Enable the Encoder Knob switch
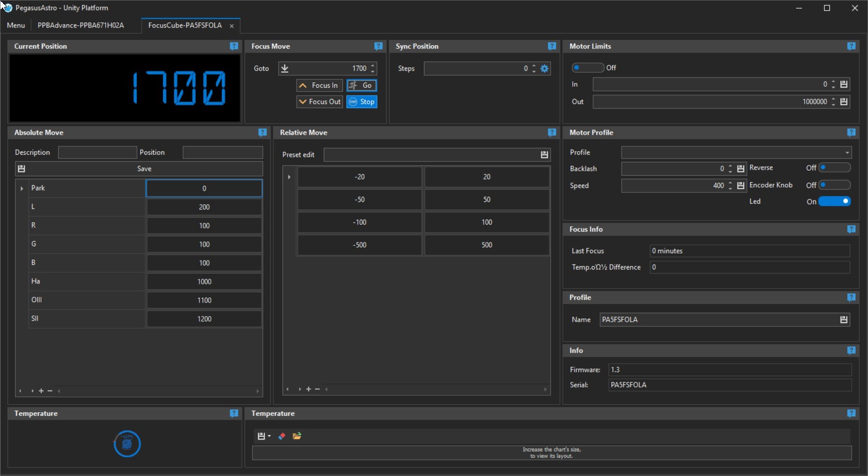 [x=835, y=185]
